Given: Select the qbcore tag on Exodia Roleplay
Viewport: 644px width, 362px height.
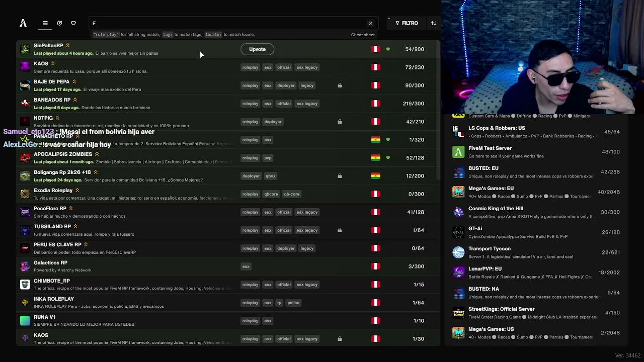Looking at the screenshot, I should pos(271,194).
